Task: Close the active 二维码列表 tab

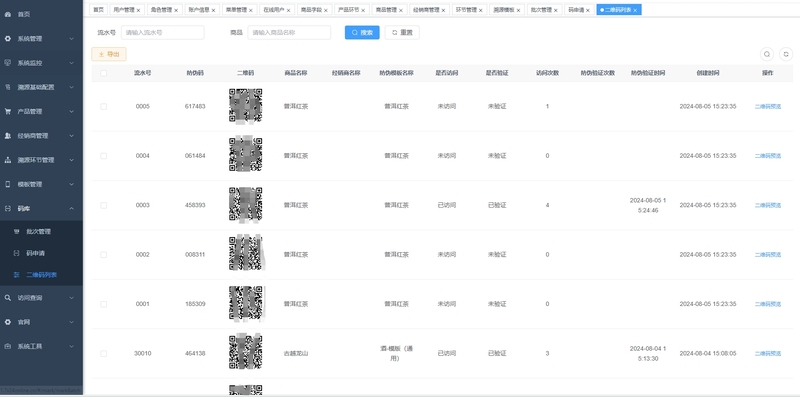Action: [x=635, y=10]
